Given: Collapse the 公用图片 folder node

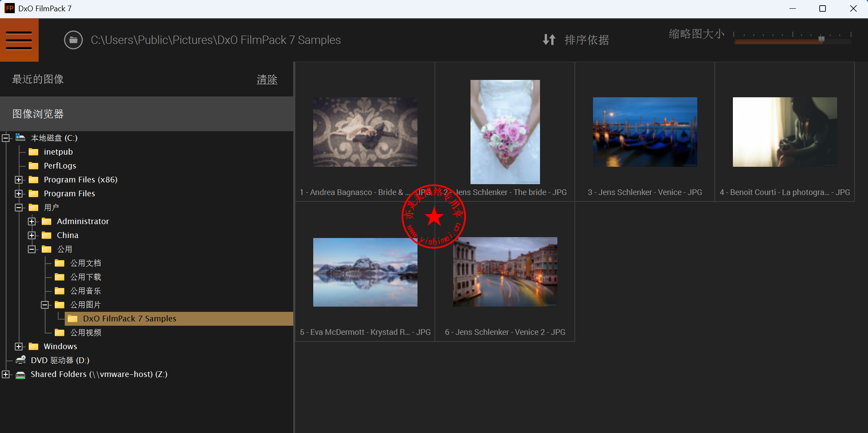Looking at the screenshot, I should point(45,305).
